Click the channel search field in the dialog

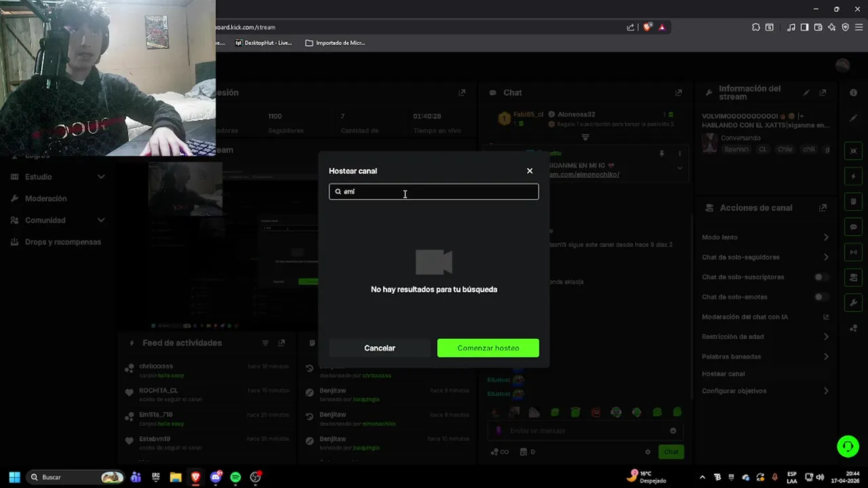pos(434,192)
